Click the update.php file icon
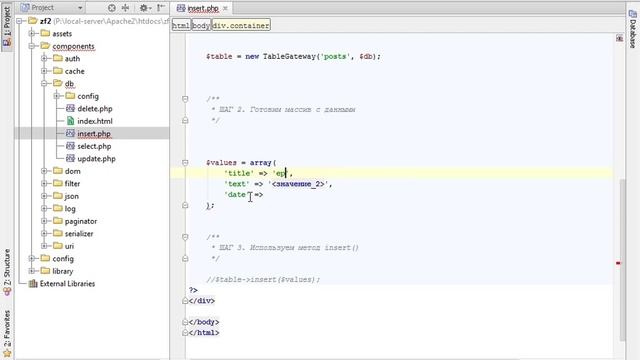This screenshot has width=640, height=360. click(70, 158)
